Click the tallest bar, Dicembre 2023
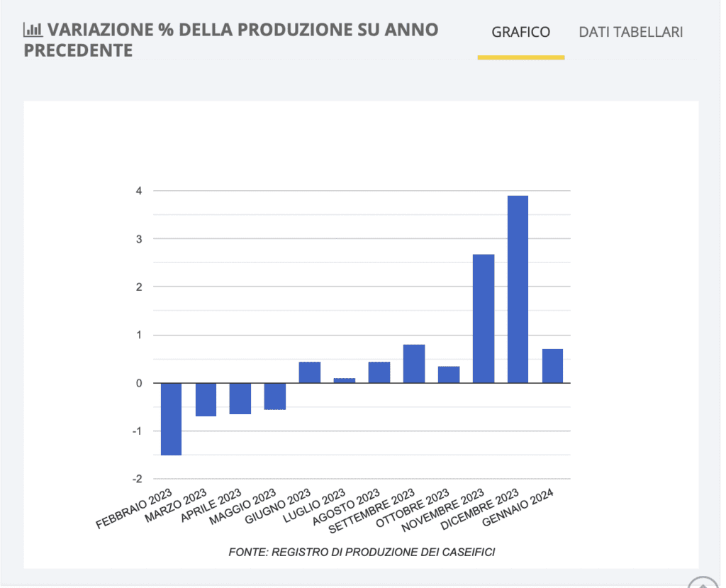The image size is (726, 588). coord(518,289)
